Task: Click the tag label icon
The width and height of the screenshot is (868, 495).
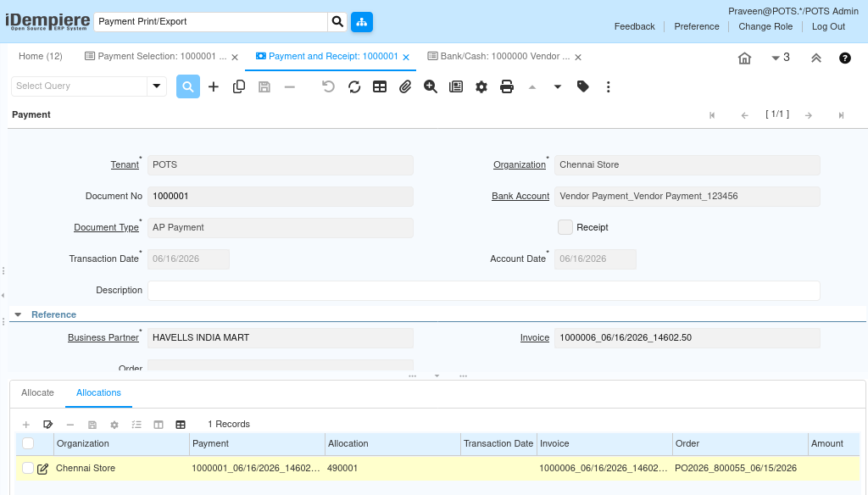Action: [x=583, y=86]
